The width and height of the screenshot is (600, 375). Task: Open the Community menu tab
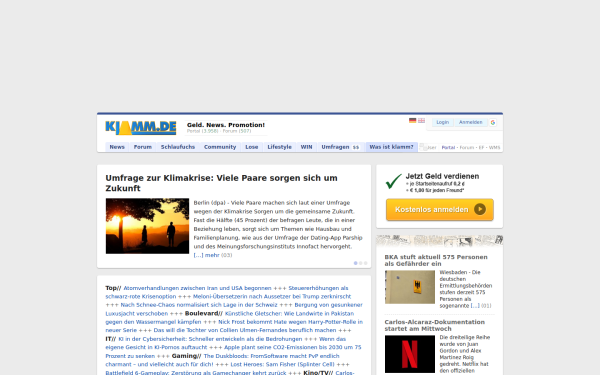(x=220, y=147)
